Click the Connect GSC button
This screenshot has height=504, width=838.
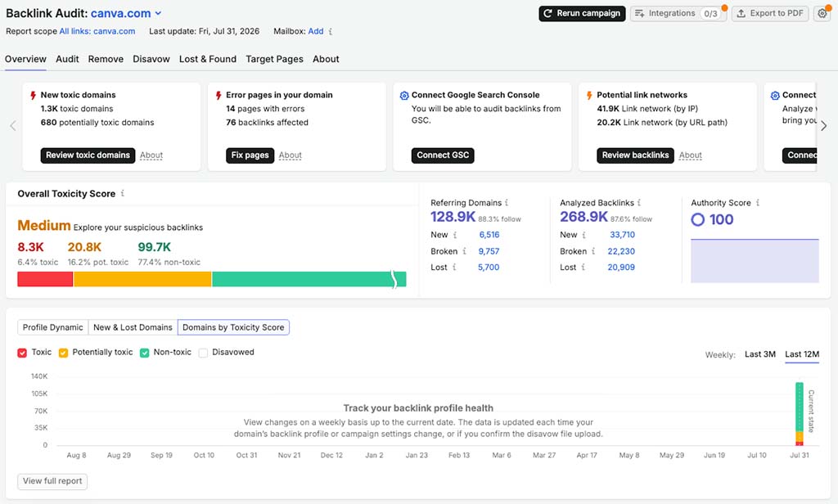[443, 155]
